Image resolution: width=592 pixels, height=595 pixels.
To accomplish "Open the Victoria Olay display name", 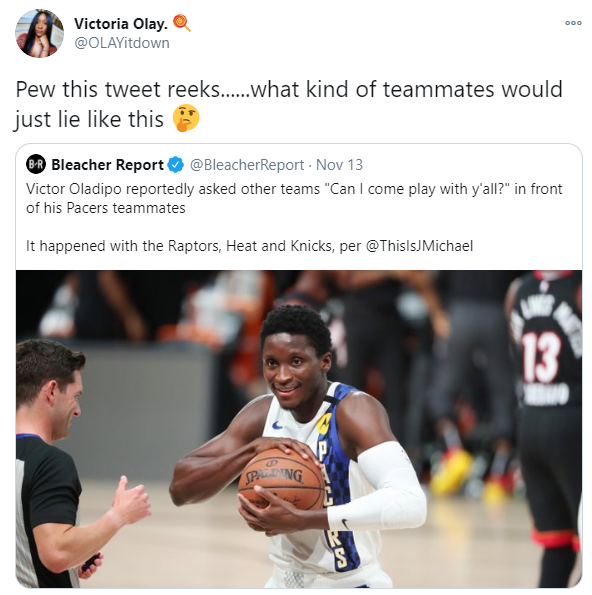I will 121,24.
